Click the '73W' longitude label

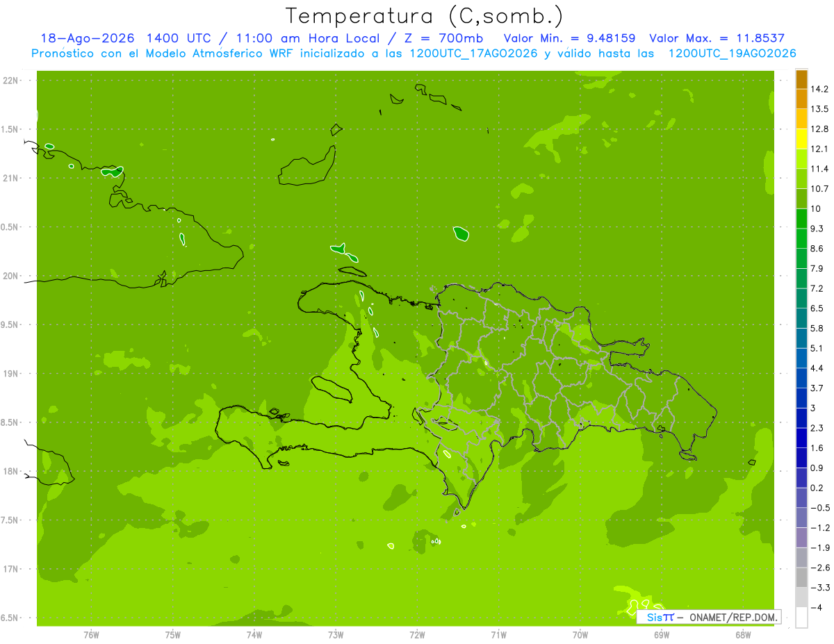tap(336, 635)
